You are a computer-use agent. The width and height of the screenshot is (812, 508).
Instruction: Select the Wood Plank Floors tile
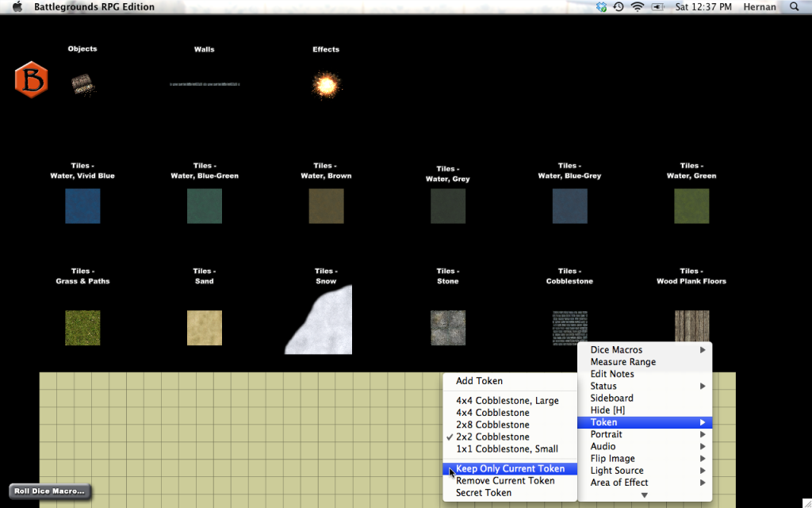(x=691, y=326)
